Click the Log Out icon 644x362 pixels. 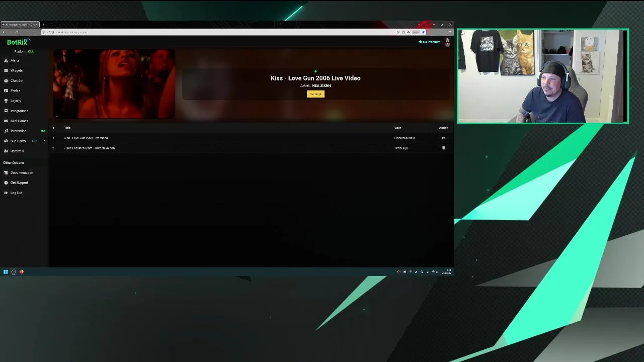coord(6,193)
